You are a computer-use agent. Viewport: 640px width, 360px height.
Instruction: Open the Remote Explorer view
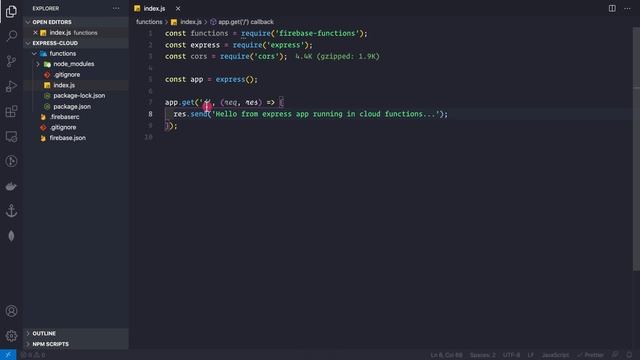(x=11, y=136)
